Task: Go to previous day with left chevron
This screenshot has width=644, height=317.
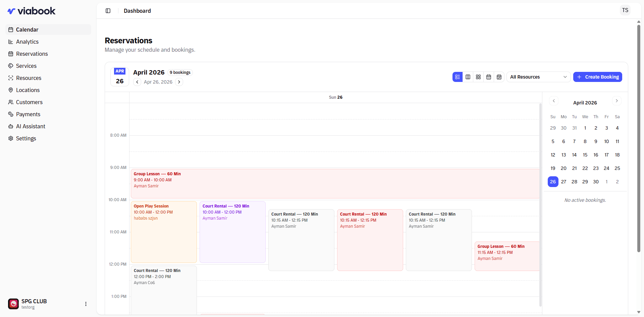Action: coord(137,82)
